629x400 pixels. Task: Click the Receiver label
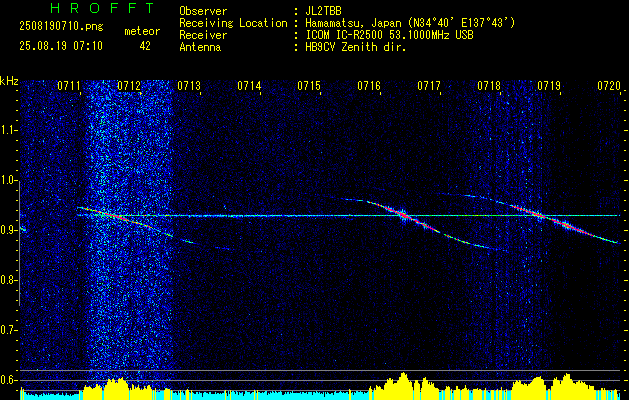pos(203,35)
